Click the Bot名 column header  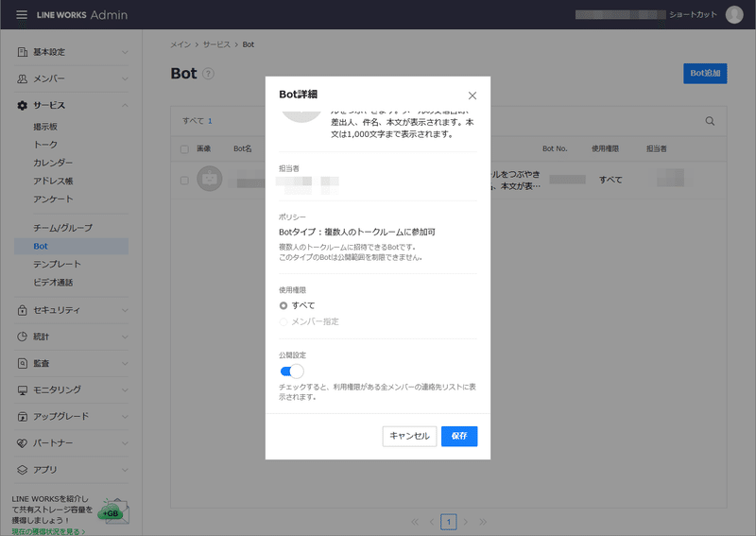click(x=243, y=148)
